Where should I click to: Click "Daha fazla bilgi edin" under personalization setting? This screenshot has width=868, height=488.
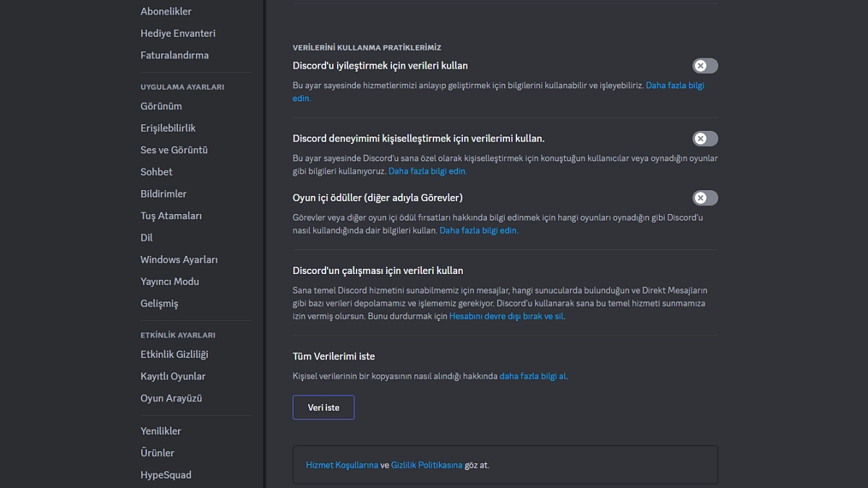pos(427,171)
